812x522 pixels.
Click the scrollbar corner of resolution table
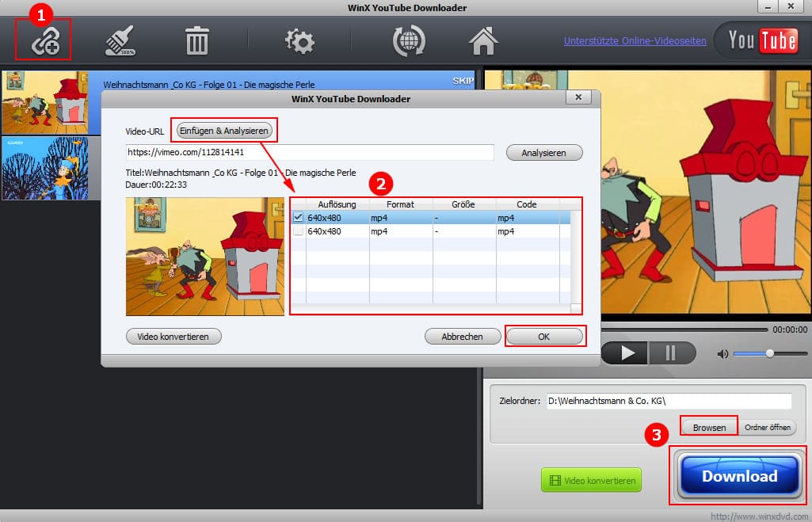[x=576, y=308]
